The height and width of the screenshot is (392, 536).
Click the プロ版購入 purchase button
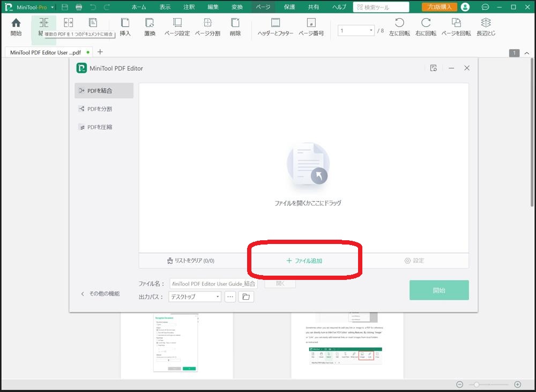[x=439, y=7]
